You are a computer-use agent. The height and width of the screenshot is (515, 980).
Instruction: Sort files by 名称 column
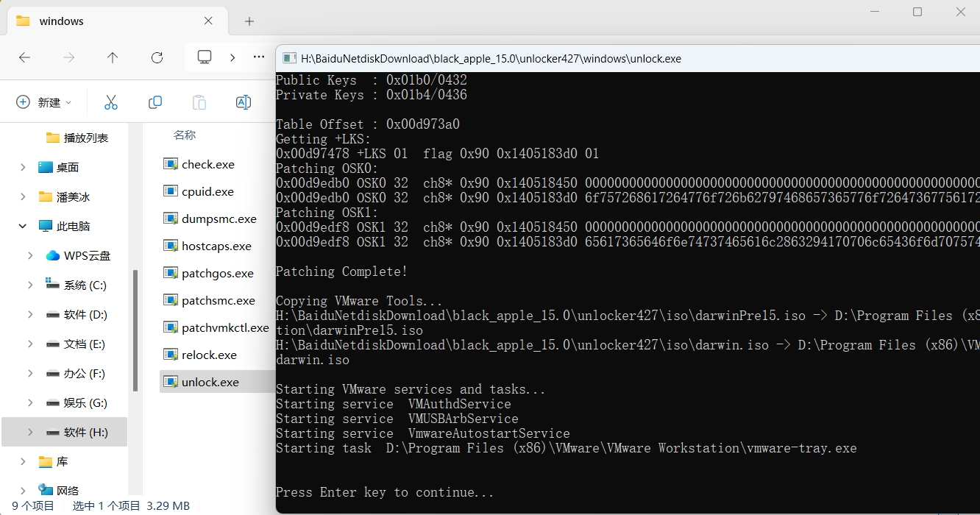pyautogui.click(x=185, y=135)
